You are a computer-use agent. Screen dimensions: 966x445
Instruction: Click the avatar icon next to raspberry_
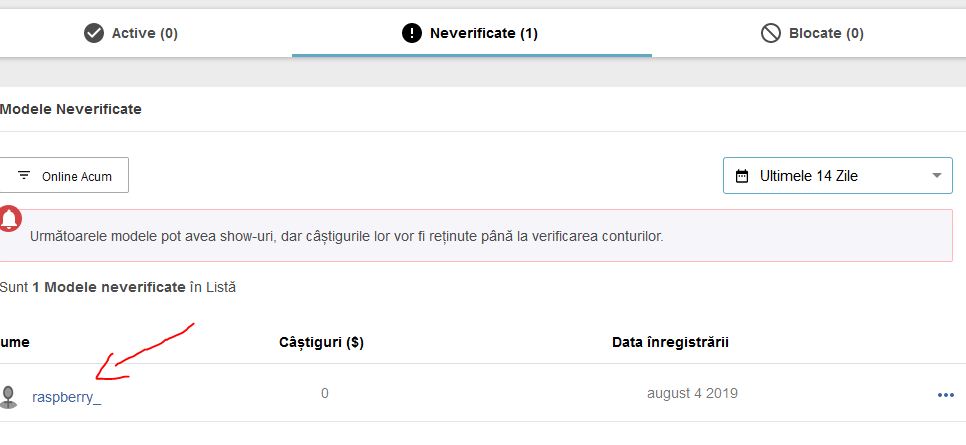pyautogui.click(x=10, y=397)
